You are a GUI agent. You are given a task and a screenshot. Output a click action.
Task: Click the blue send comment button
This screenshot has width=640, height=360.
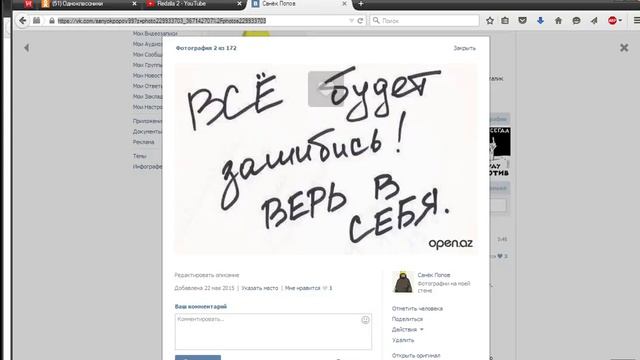[198, 358]
